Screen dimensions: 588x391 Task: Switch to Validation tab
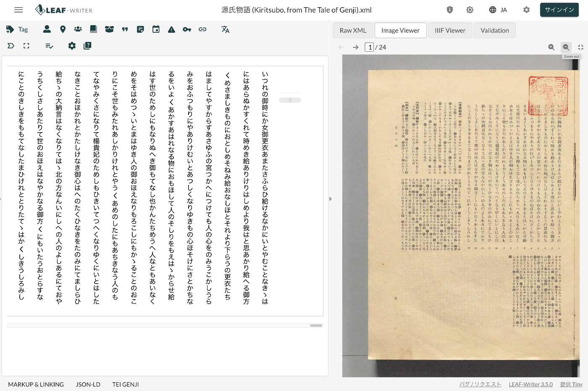click(495, 30)
